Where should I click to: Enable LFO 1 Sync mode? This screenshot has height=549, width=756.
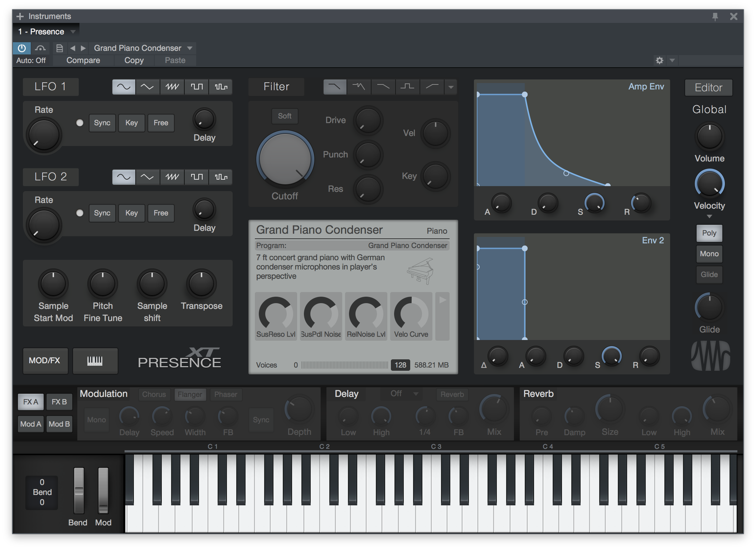[x=102, y=123]
